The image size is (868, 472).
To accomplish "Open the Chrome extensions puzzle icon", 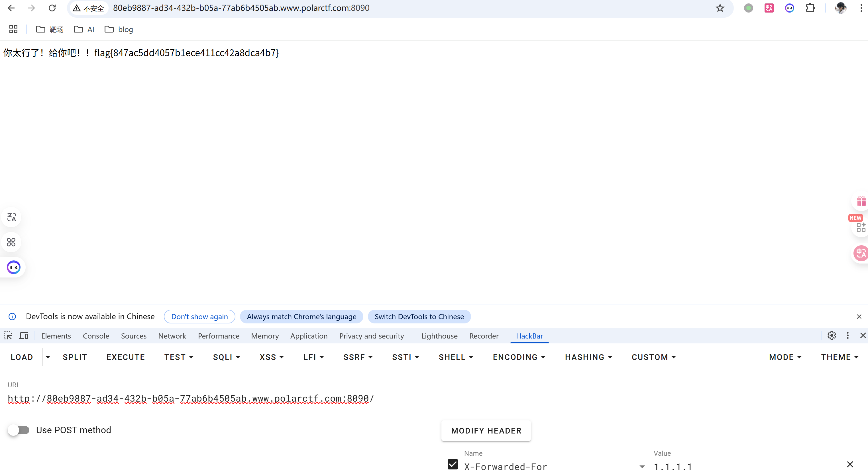I will (810, 8).
